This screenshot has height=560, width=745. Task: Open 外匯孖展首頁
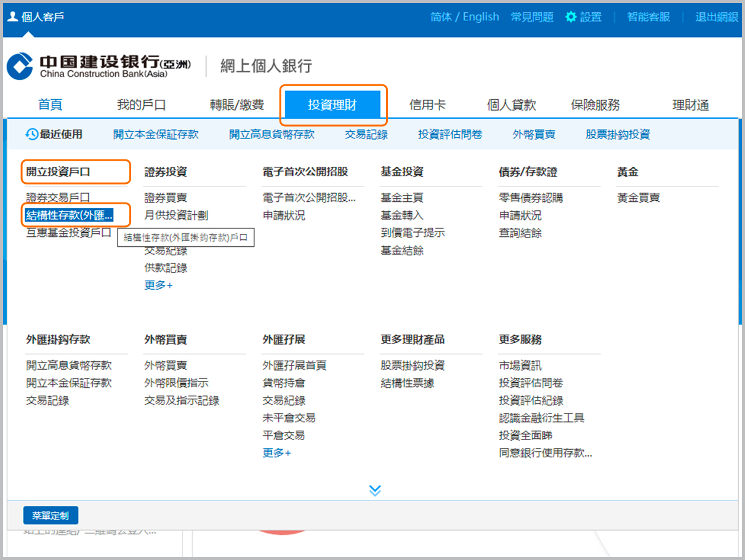[x=294, y=366]
